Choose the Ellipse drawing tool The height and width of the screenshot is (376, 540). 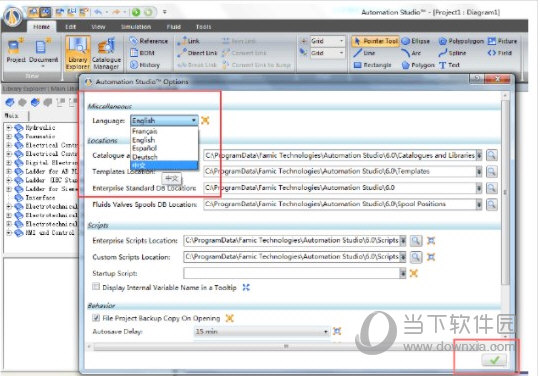click(x=416, y=41)
